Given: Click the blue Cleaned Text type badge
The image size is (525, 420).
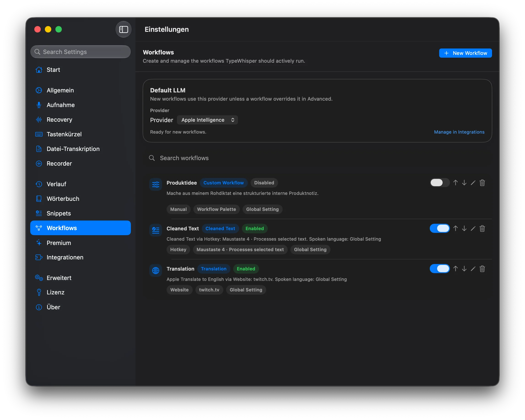Looking at the screenshot, I should (x=220, y=229).
